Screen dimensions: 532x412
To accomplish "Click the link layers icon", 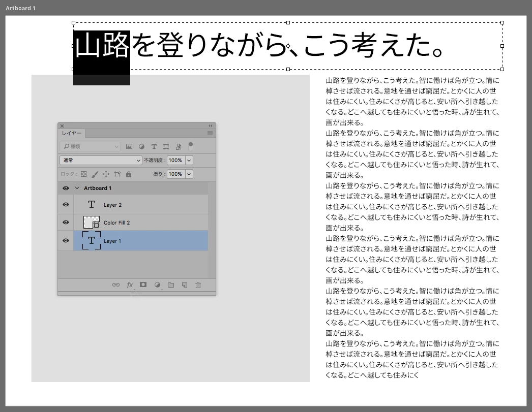I will click(115, 285).
